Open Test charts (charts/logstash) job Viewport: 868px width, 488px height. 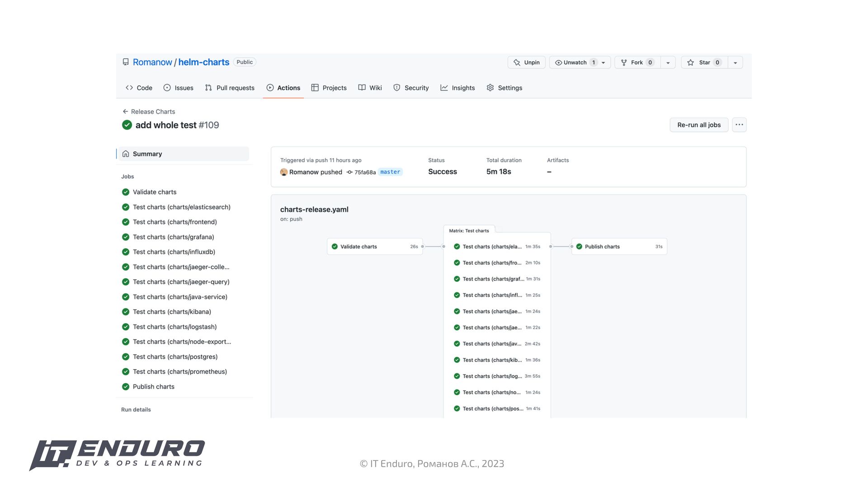click(175, 327)
